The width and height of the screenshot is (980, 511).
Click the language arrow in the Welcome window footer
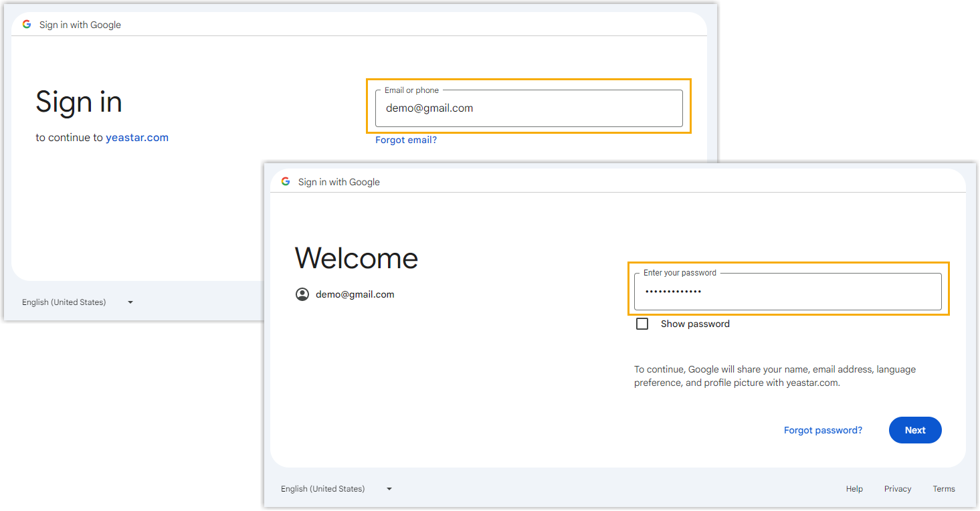(x=389, y=489)
